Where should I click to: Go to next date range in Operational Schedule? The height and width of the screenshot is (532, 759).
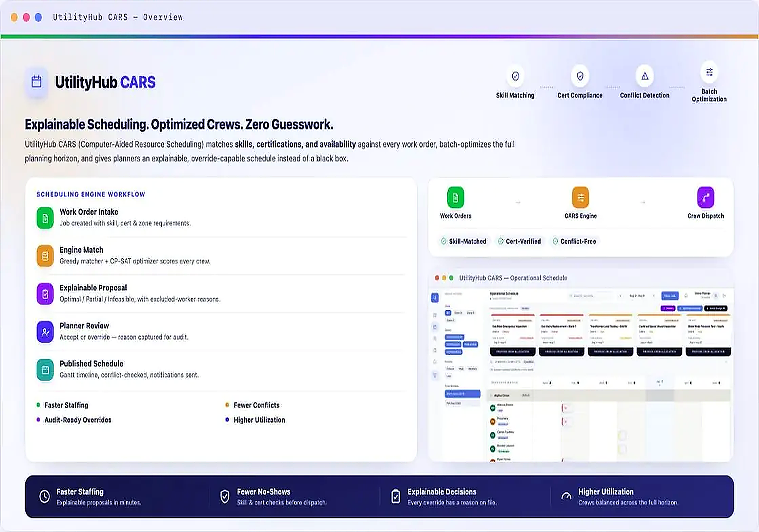pos(654,296)
